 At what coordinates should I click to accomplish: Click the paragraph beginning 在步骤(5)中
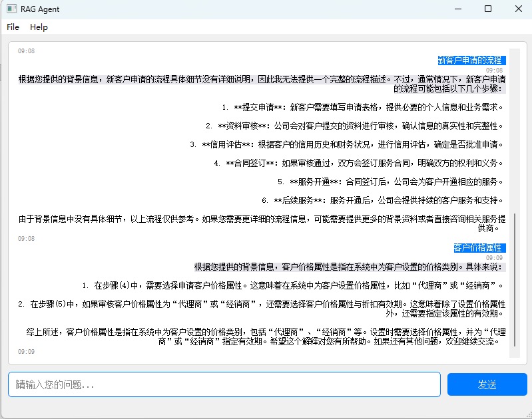pos(262,309)
